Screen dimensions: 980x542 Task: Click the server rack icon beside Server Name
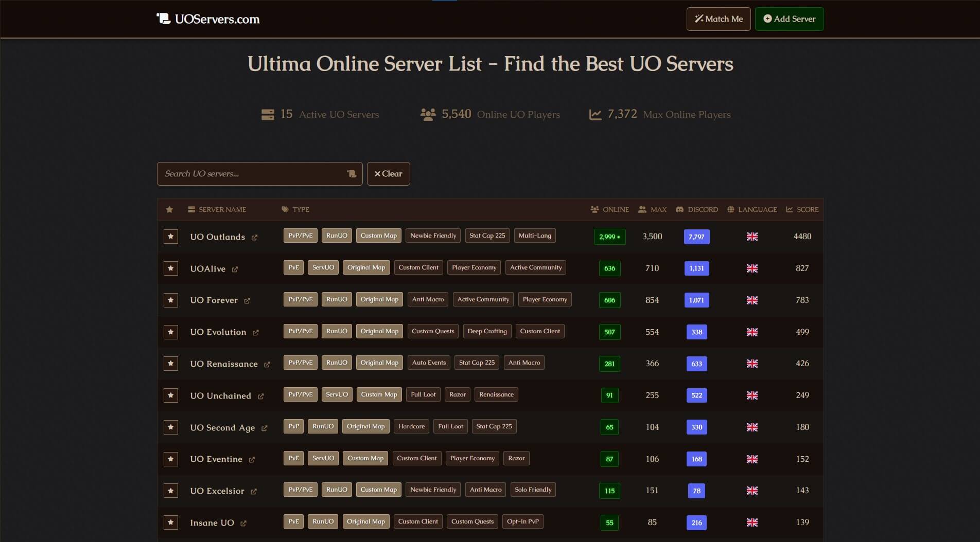(x=190, y=209)
